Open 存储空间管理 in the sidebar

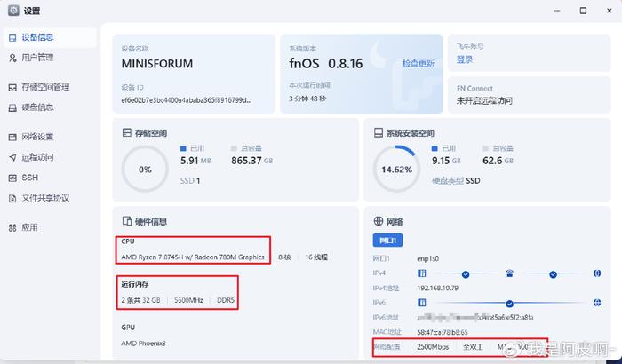click(50, 87)
